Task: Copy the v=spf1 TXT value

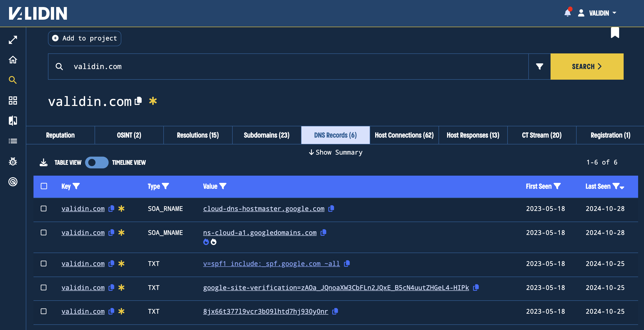Action: coord(347,263)
